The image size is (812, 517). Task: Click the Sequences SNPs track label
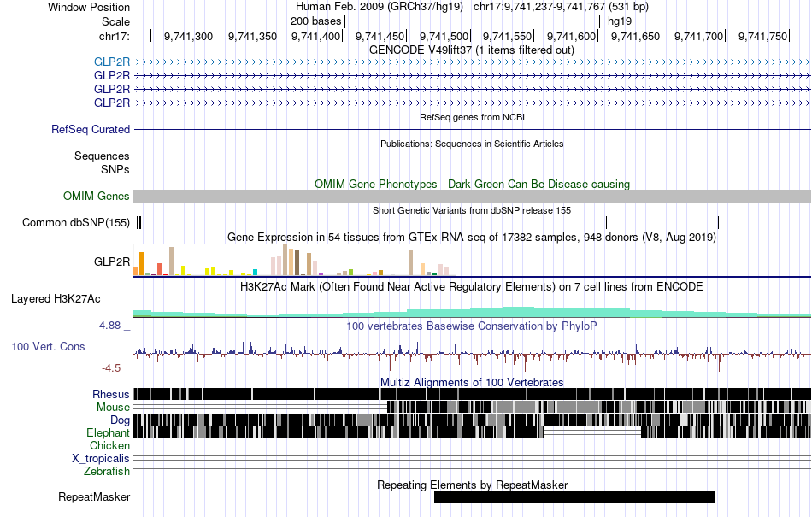pos(102,162)
